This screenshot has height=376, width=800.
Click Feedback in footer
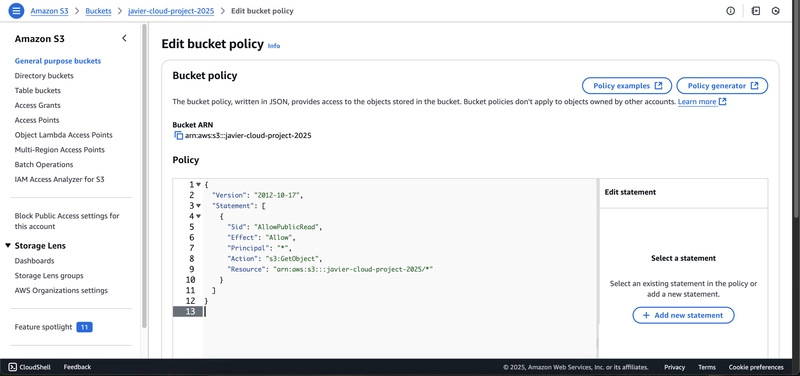point(77,367)
